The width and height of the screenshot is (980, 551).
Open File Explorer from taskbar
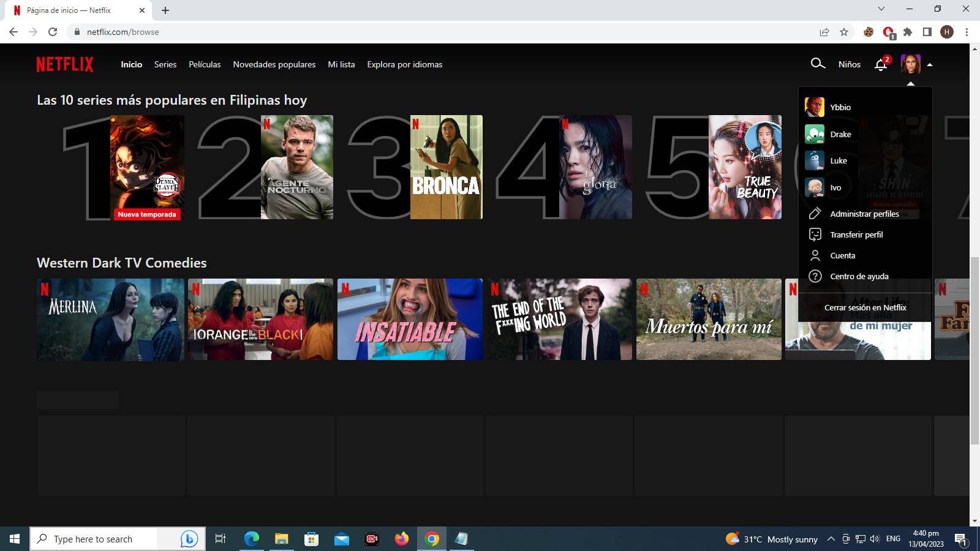click(x=281, y=539)
